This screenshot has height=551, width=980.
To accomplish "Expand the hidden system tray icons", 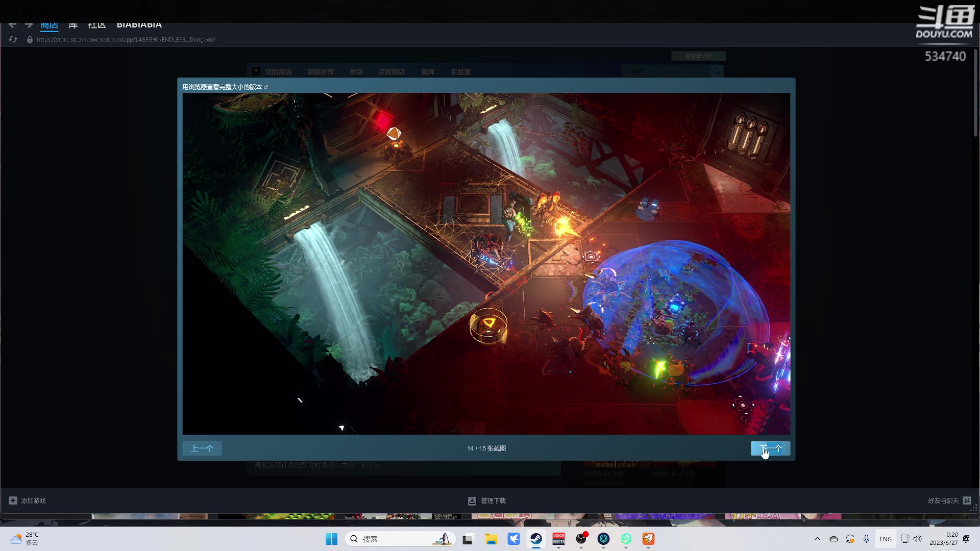I will [817, 539].
